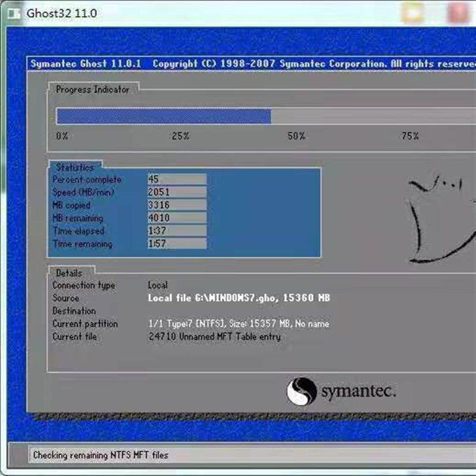
Task: Click the Symantec yin-yang logo
Action: point(302,392)
